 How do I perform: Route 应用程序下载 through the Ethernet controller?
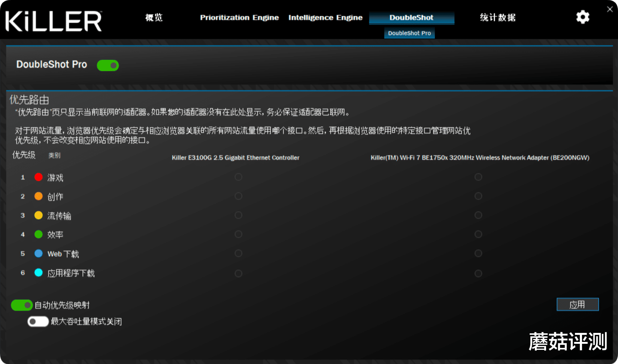pyautogui.click(x=238, y=273)
